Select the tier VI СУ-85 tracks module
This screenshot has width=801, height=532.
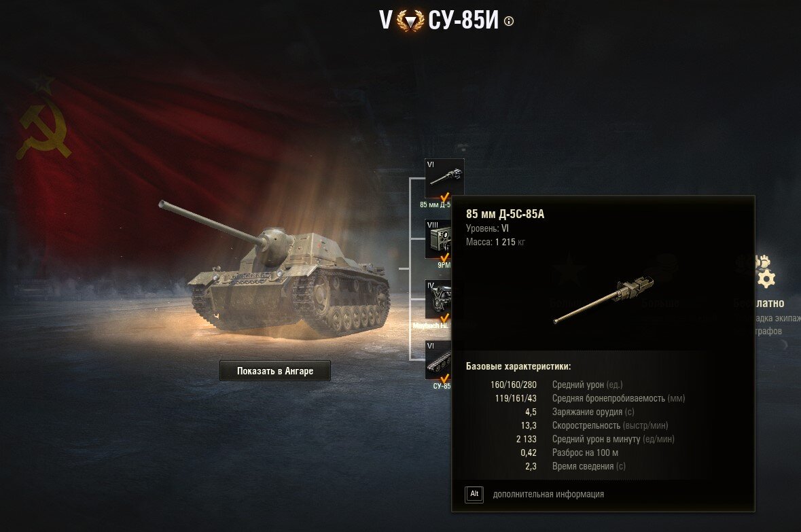point(438,360)
